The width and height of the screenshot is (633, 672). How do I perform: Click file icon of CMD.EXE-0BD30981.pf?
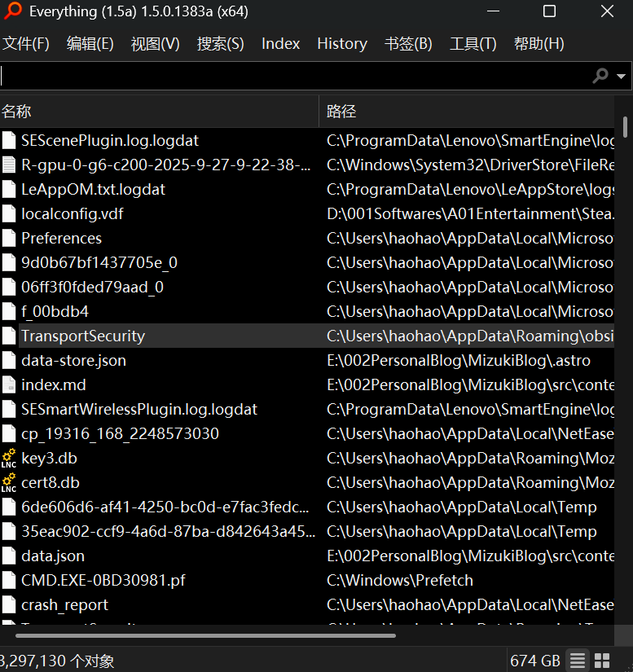(x=9, y=580)
